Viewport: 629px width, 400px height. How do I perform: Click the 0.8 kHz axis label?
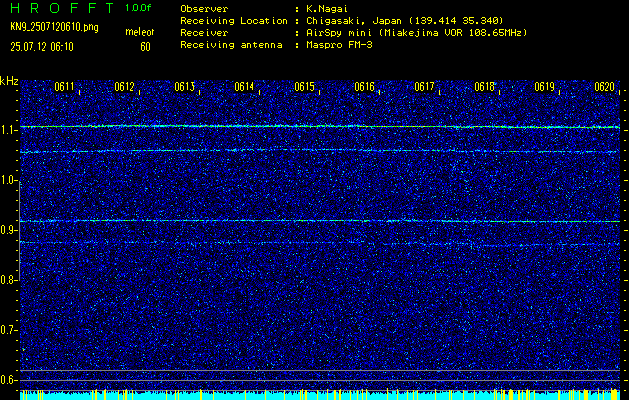[x=9, y=280]
